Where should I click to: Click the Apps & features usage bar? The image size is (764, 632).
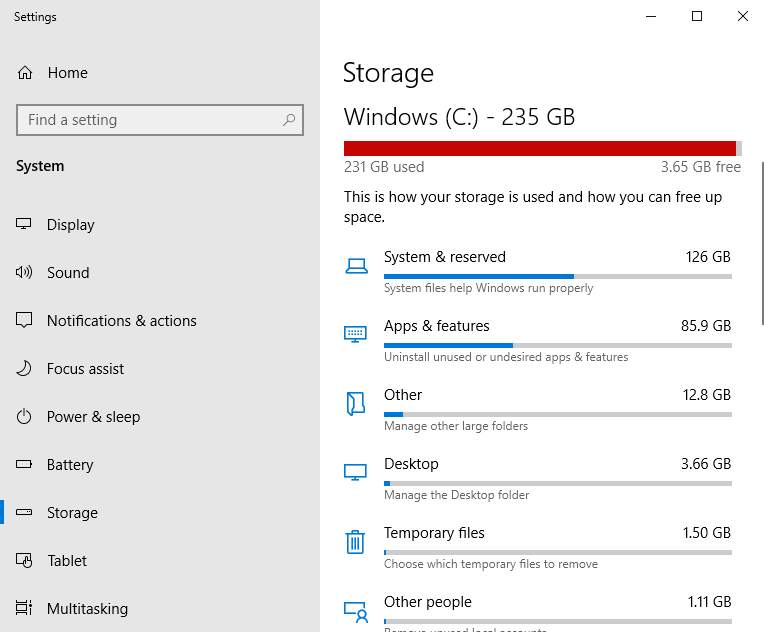(558, 345)
